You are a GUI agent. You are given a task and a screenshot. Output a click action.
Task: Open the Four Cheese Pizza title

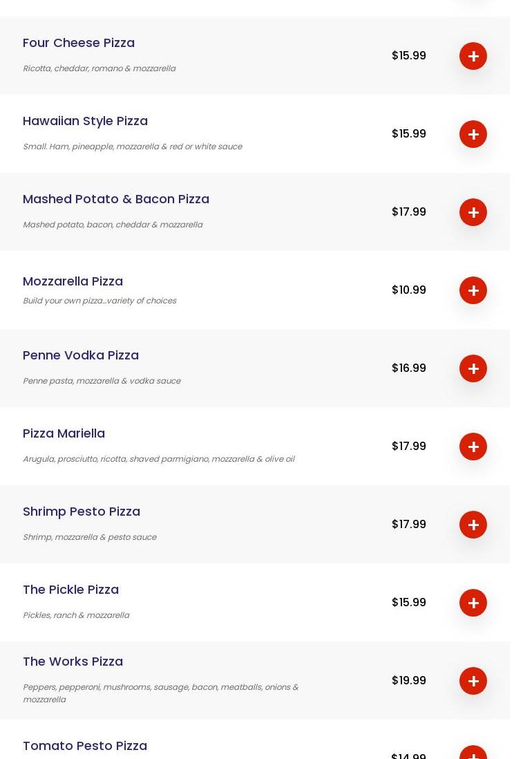pos(79,43)
